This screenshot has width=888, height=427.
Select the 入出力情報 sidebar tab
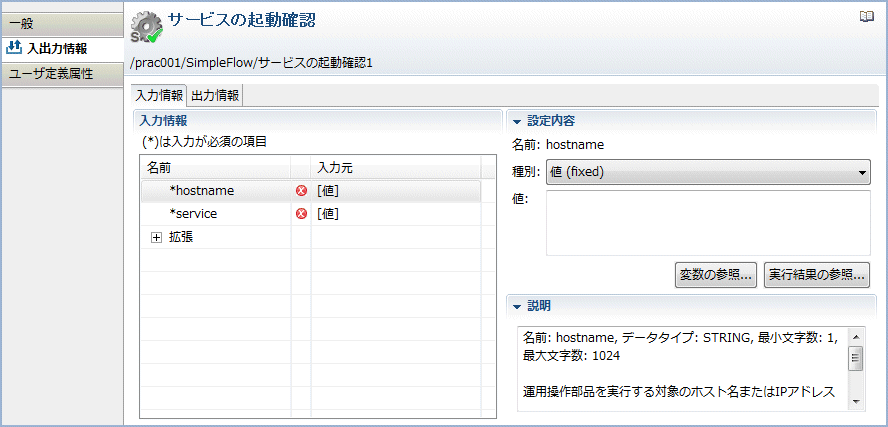click(x=62, y=48)
